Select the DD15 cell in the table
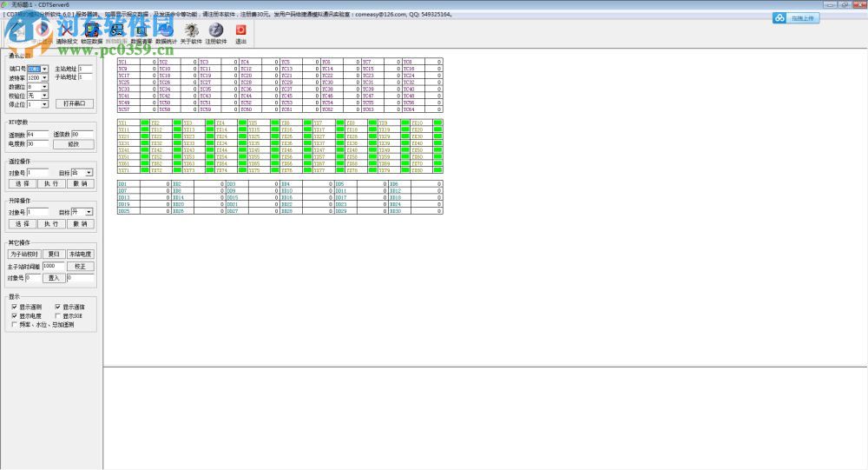The height and width of the screenshot is (470, 868). click(237, 197)
